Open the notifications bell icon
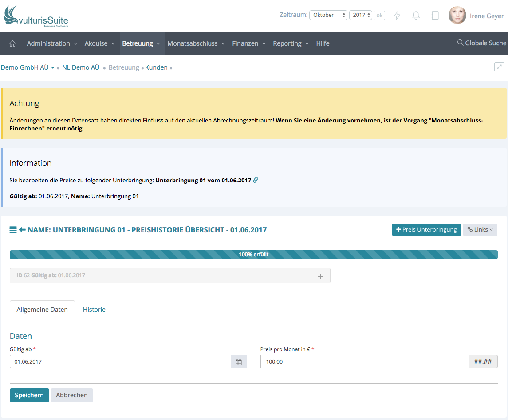The image size is (508, 420). (x=416, y=16)
